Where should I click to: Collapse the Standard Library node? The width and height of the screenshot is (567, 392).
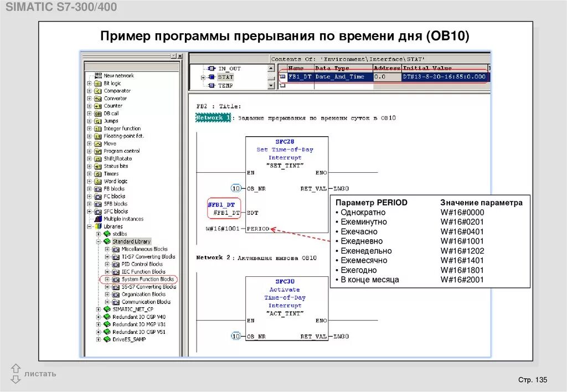click(99, 241)
